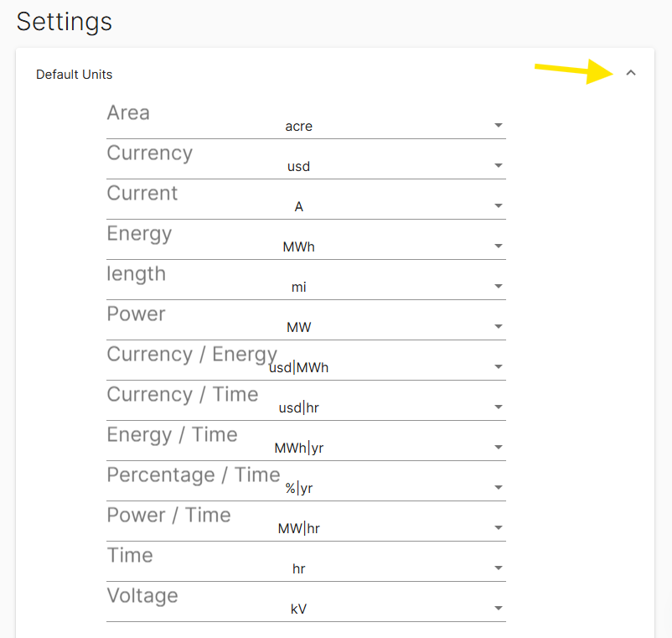This screenshot has height=638, width=672.
Task: Click the Default Units header label
Action: click(74, 74)
